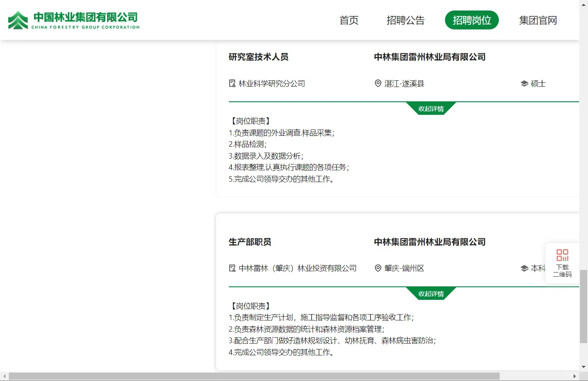Click line 2.样品检测
This screenshot has height=381, width=588.
tap(247, 144)
